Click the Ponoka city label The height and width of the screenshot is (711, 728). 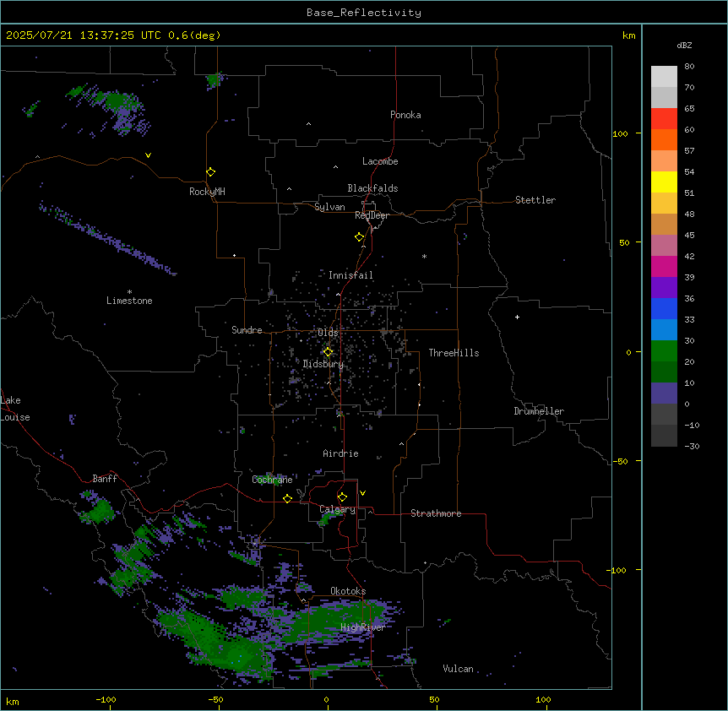[405, 115]
